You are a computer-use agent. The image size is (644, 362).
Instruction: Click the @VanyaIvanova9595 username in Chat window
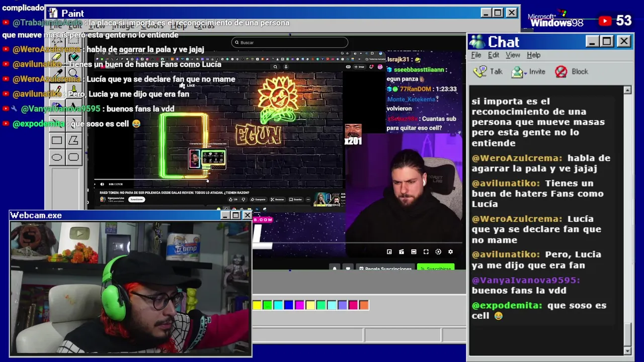(x=526, y=280)
